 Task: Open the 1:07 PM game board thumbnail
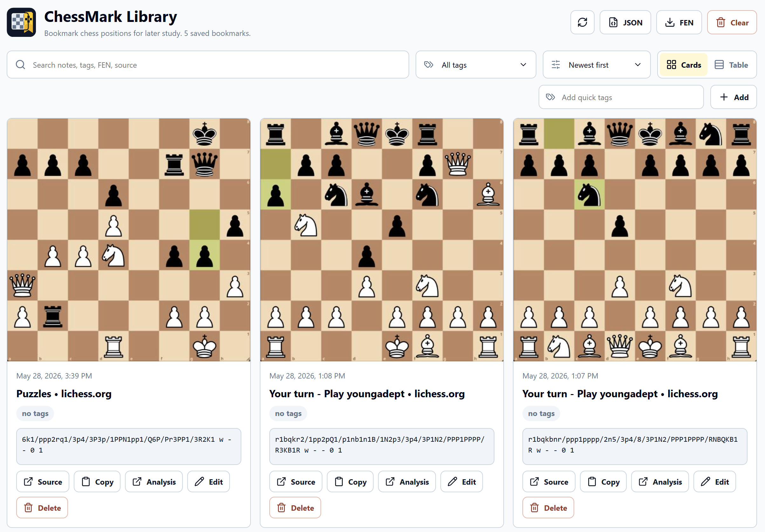pyautogui.click(x=635, y=240)
